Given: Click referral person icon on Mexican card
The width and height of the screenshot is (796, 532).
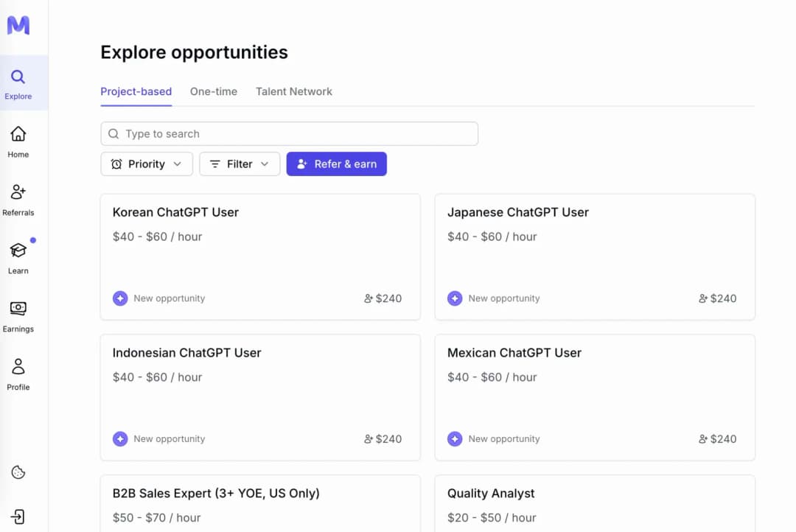Looking at the screenshot, I should tap(703, 439).
